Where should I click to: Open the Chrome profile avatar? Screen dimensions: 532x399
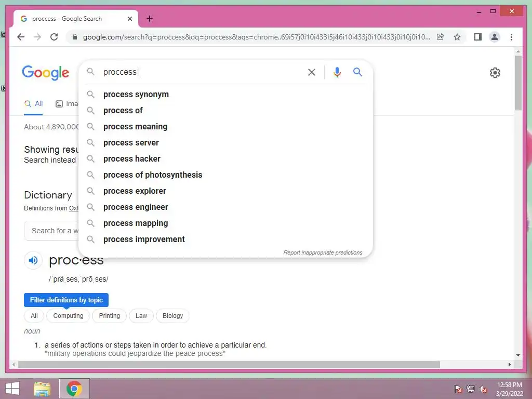pos(495,37)
